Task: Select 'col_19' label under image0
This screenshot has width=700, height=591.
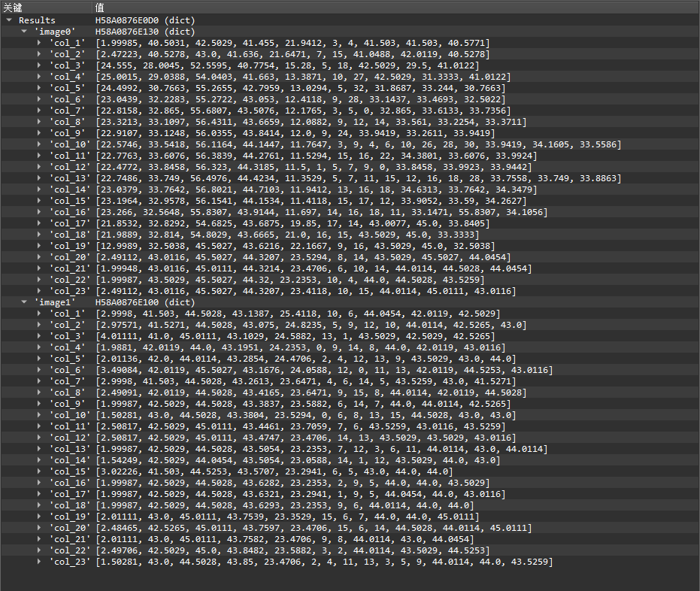Action: [x=70, y=246]
